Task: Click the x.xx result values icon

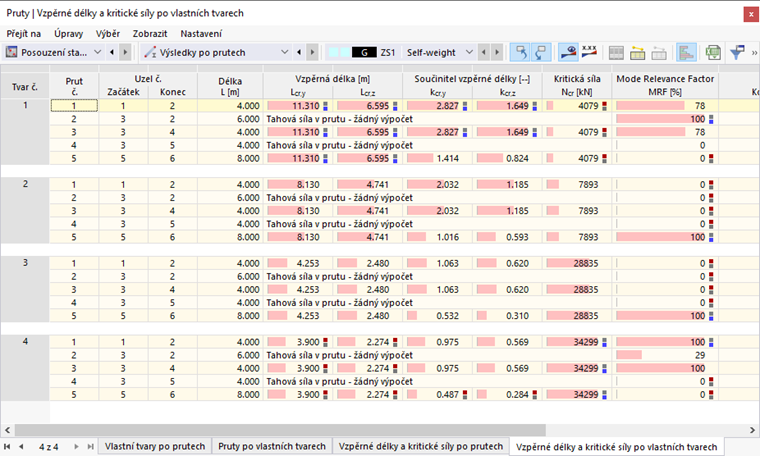Action: [589, 52]
